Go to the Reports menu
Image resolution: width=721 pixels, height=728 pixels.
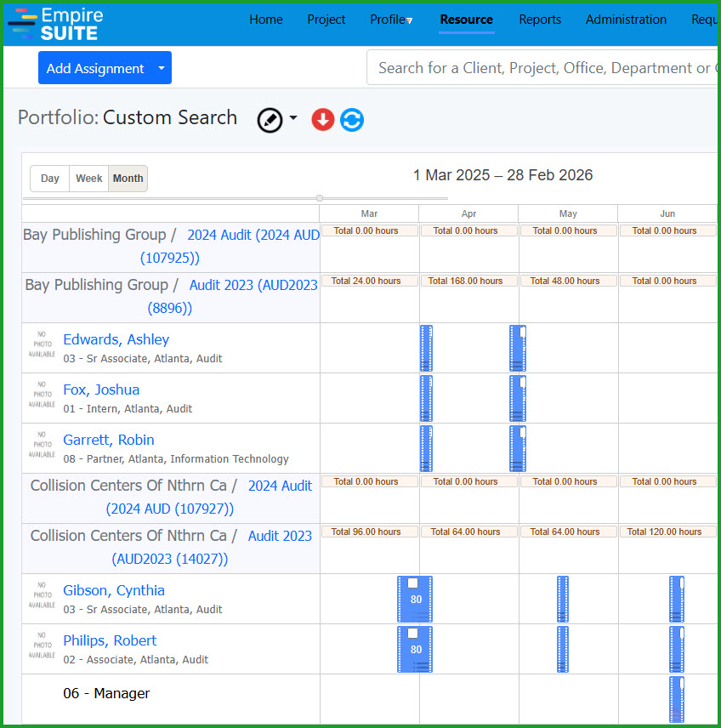click(540, 20)
